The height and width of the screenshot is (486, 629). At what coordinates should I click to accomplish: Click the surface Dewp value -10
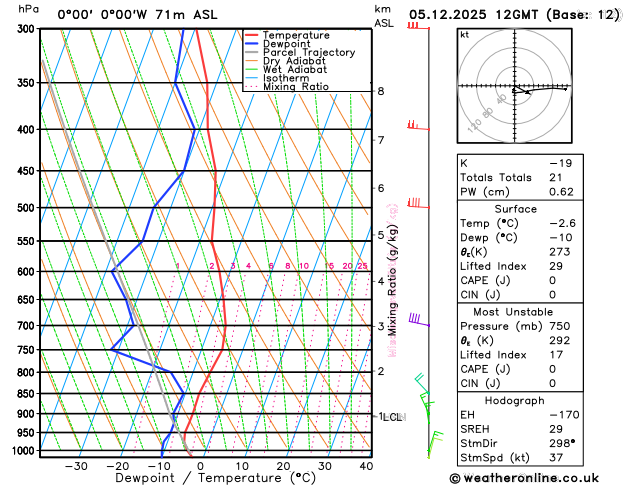[x=561, y=238]
